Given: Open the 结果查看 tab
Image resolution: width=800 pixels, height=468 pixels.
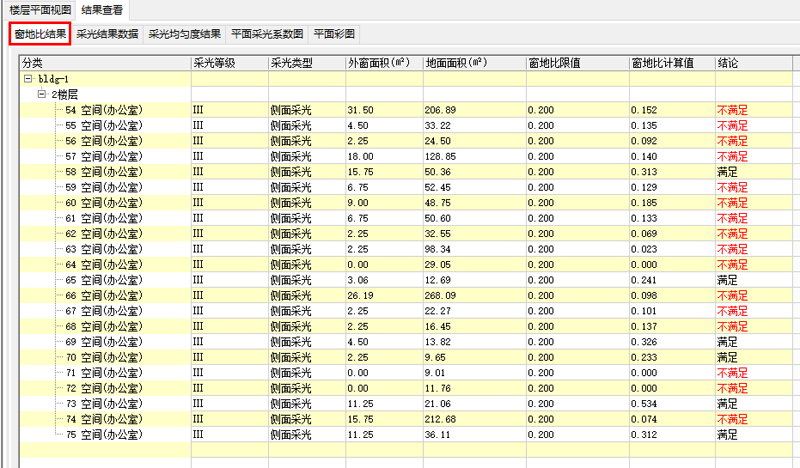Looking at the screenshot, I should coord(102,10).
